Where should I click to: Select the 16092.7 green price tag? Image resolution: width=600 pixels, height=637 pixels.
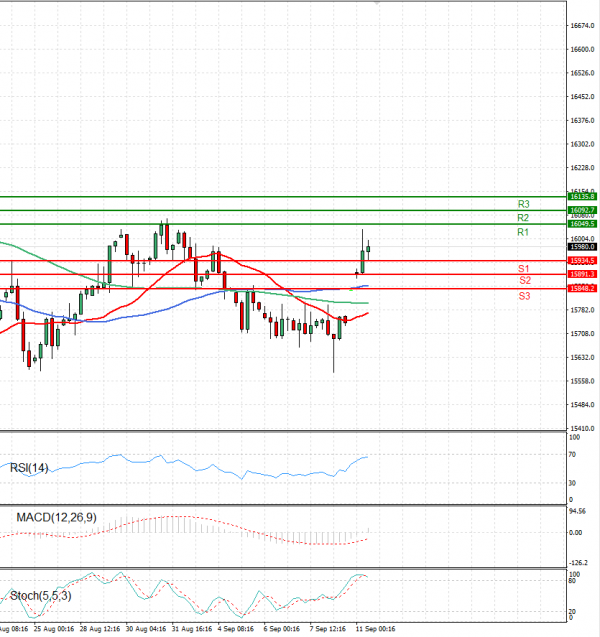(583, 210)
